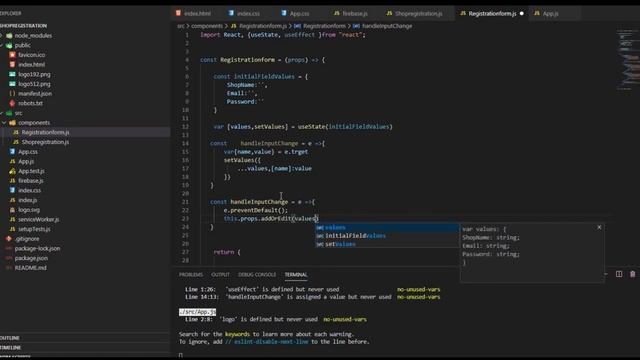Collapse the components folder

pos(34,123)
